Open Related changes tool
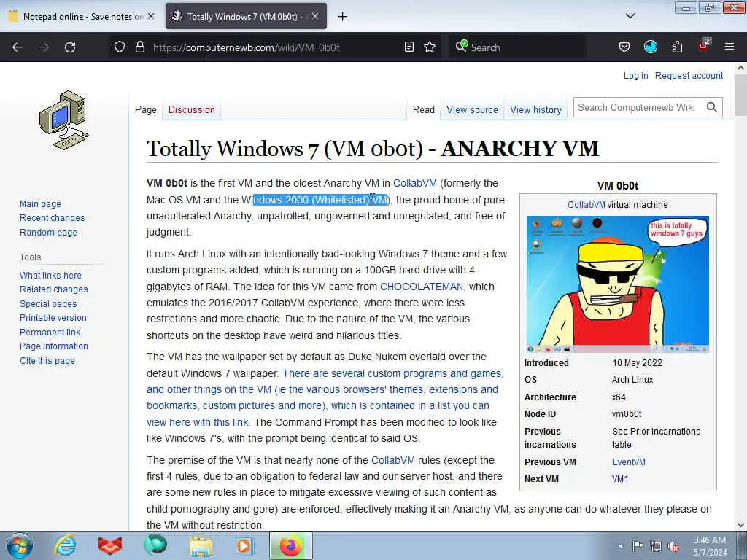 (54, 289)
